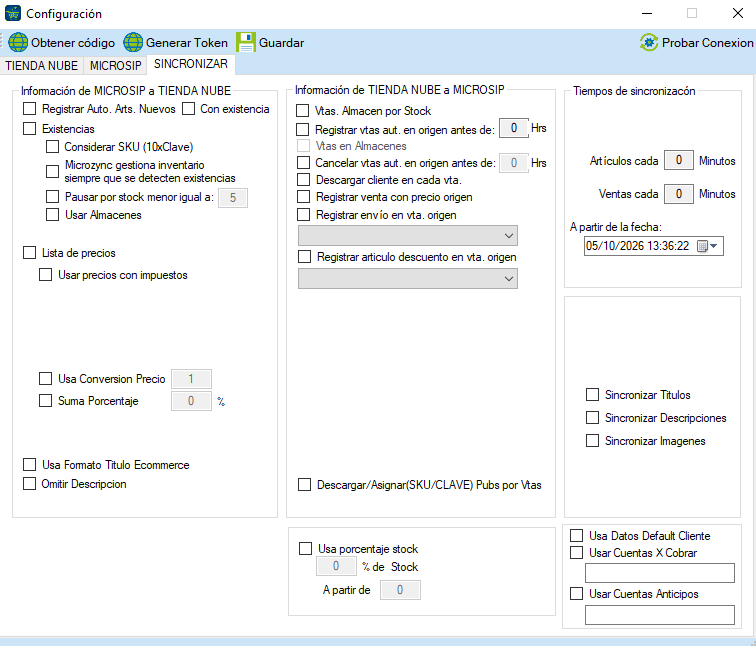Check Microzync gestiona inventario option
Viewport: 756px width, 646px height.
[x=52, y=171]
